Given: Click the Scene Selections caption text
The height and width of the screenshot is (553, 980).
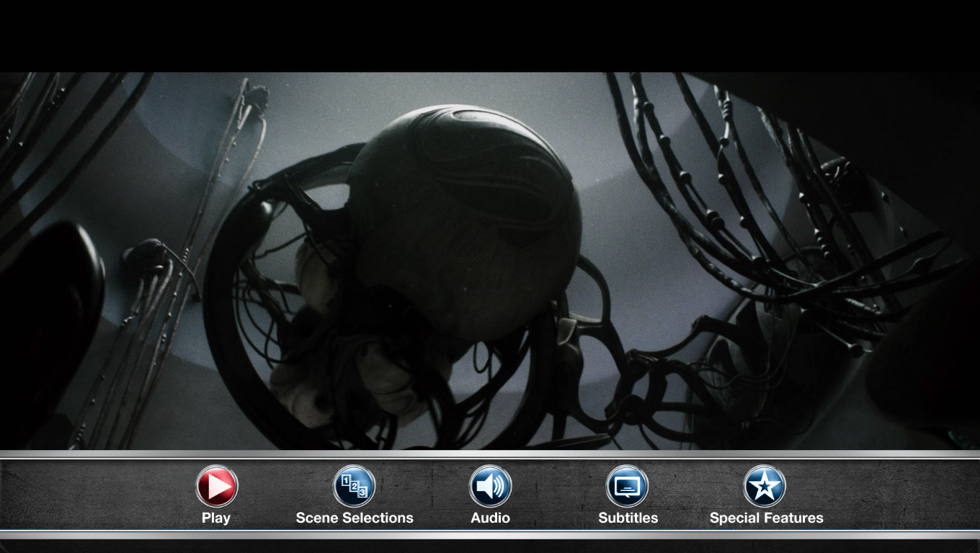Looking at the screenshot, I should pos(355,518).
